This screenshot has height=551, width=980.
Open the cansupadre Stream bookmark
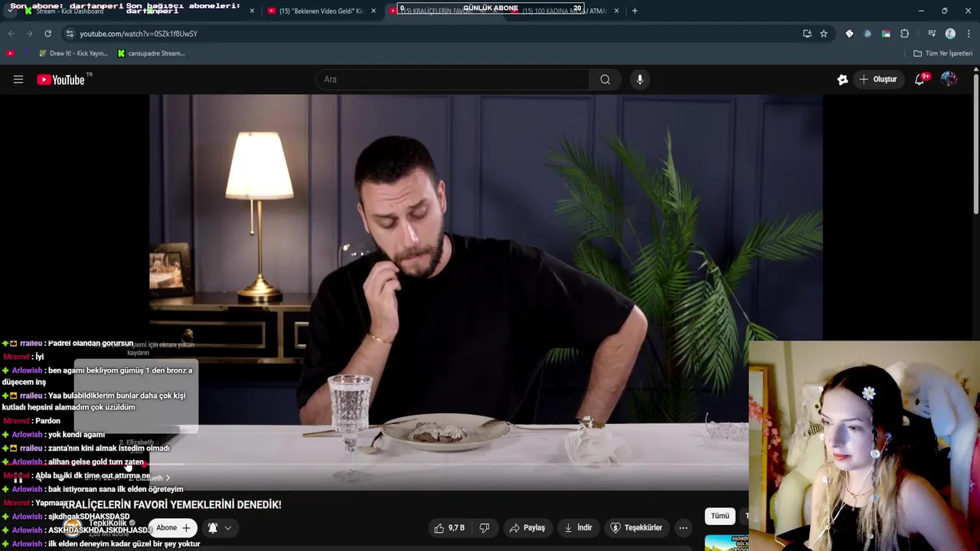click(152, 54)
